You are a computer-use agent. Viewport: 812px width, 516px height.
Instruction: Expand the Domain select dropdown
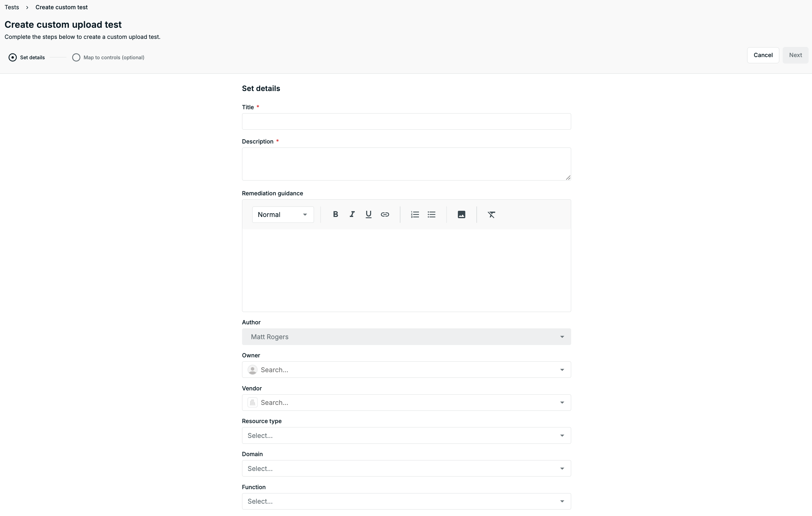click(x=406, y=468)
